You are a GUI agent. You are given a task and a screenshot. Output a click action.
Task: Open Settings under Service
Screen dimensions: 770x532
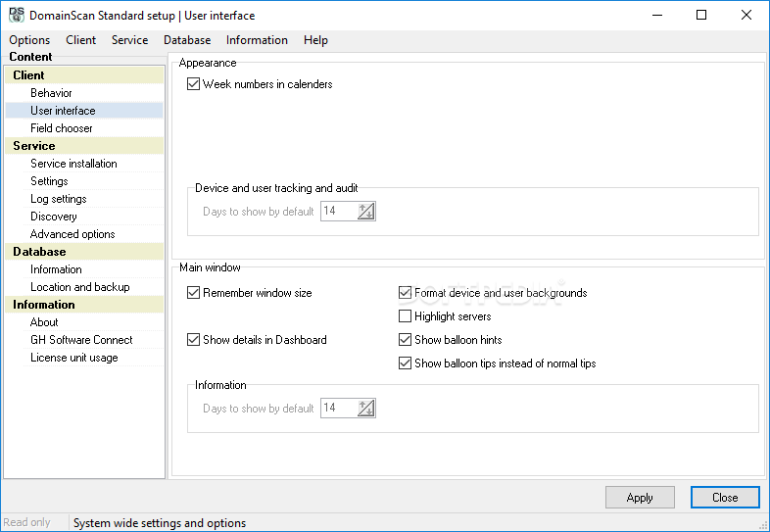coord(84,181)
